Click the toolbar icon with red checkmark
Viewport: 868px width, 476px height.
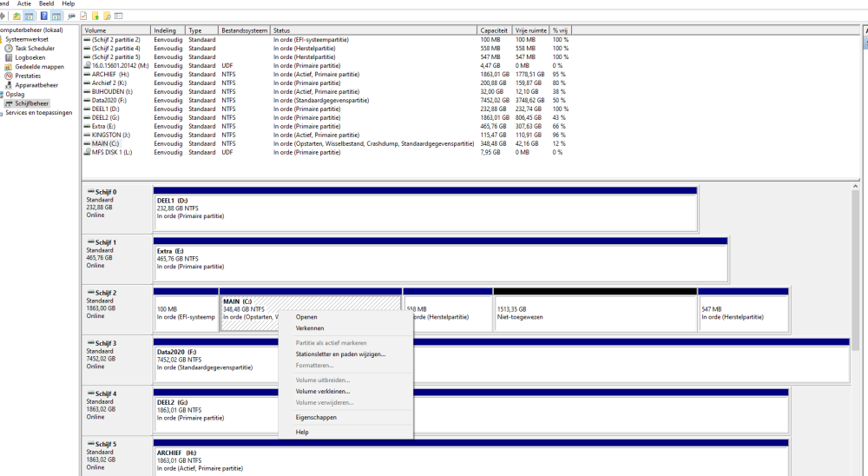pyautogui.click(x=82, y=17)
